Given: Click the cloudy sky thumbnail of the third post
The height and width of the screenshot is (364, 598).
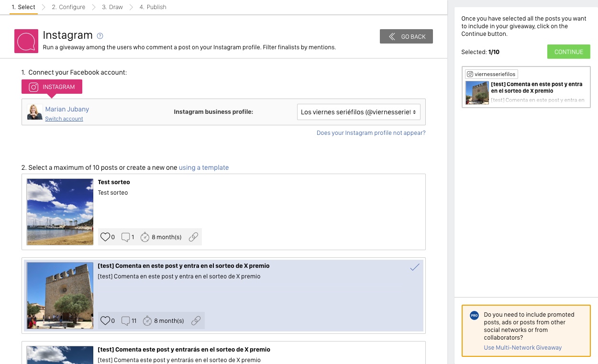Looking at the screenshot, I should (x=60, y=355).
